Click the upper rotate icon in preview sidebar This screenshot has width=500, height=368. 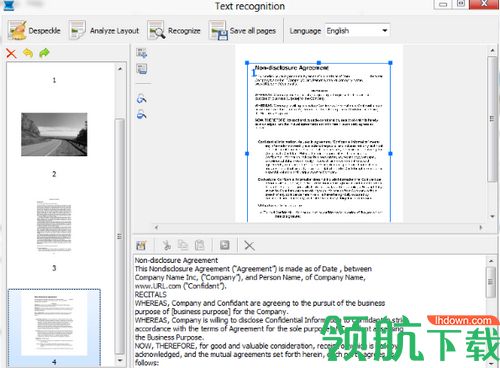point(142,99)
